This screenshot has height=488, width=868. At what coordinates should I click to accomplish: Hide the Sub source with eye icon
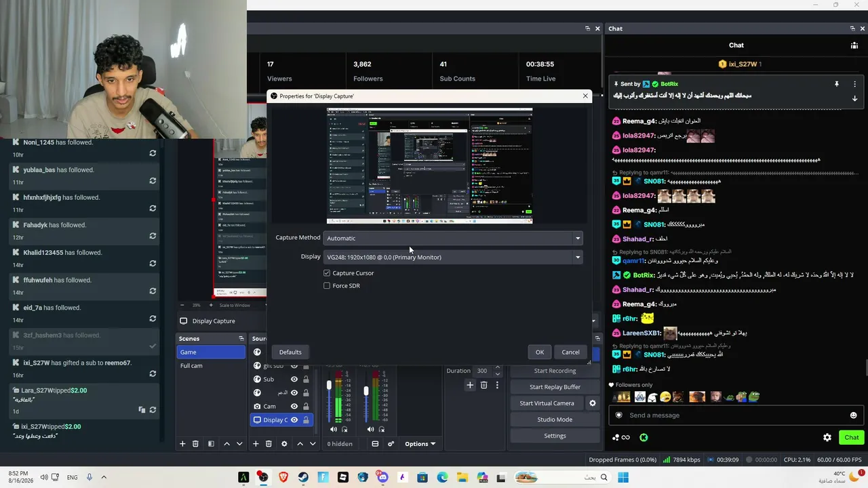click(294, 380)
